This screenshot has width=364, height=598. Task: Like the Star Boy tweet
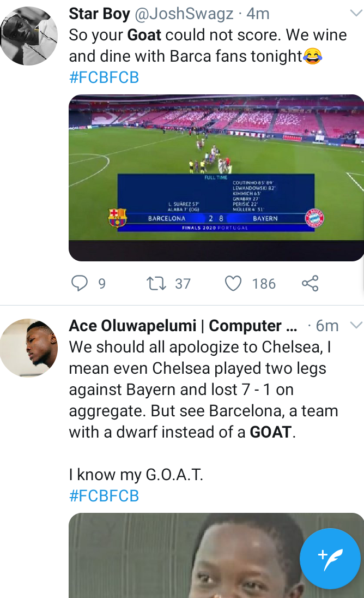tap(233, 283)
